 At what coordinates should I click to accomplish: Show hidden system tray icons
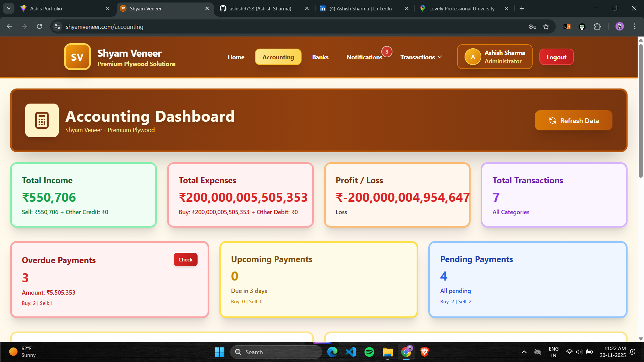[524, 352]
